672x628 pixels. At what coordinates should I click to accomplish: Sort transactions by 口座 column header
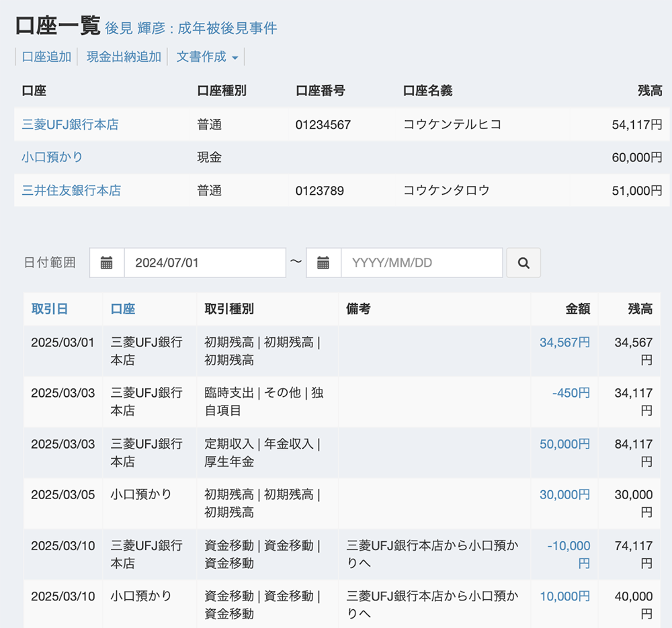(123, 309)
